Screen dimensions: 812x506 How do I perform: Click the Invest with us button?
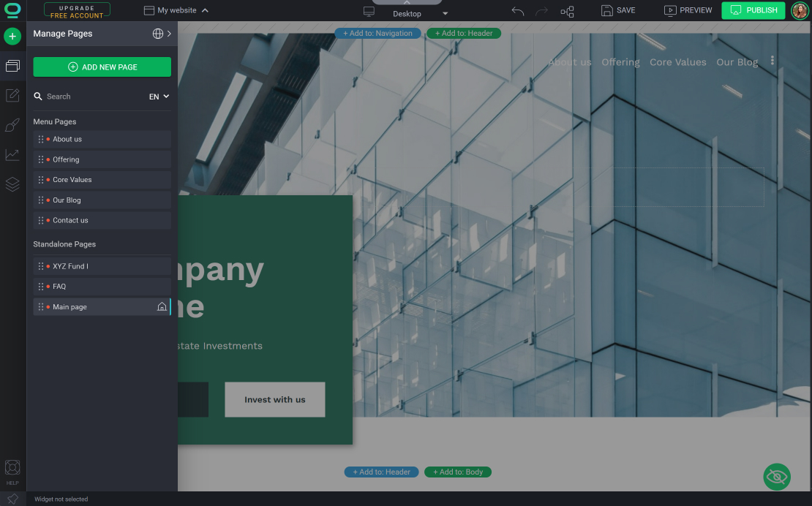click(275, 399)
